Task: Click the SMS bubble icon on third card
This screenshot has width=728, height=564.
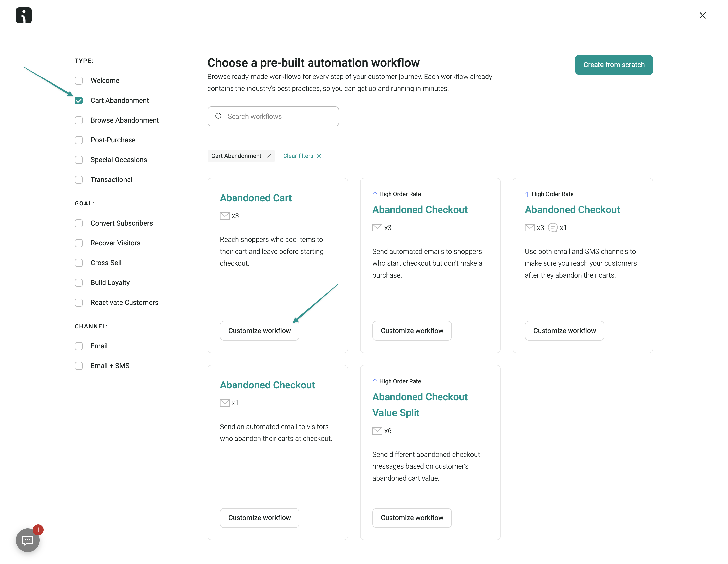Action: pos(553,228)
